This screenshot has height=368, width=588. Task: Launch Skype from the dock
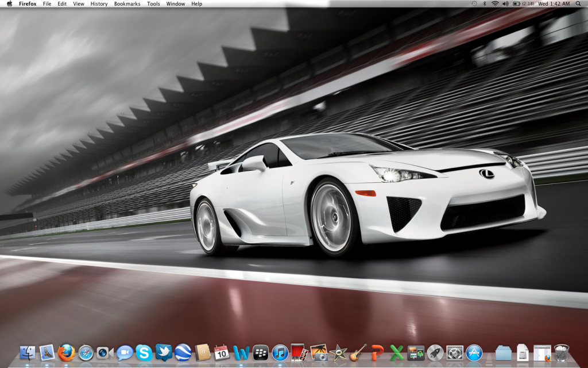(x=144, y=353)
